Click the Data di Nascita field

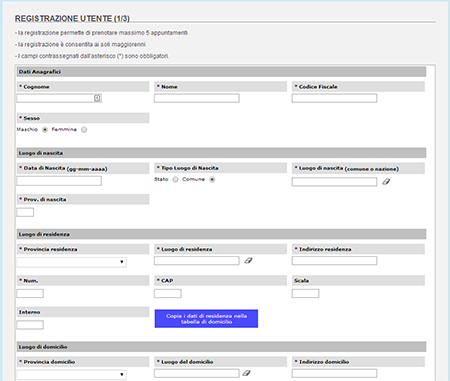point(59,181)
